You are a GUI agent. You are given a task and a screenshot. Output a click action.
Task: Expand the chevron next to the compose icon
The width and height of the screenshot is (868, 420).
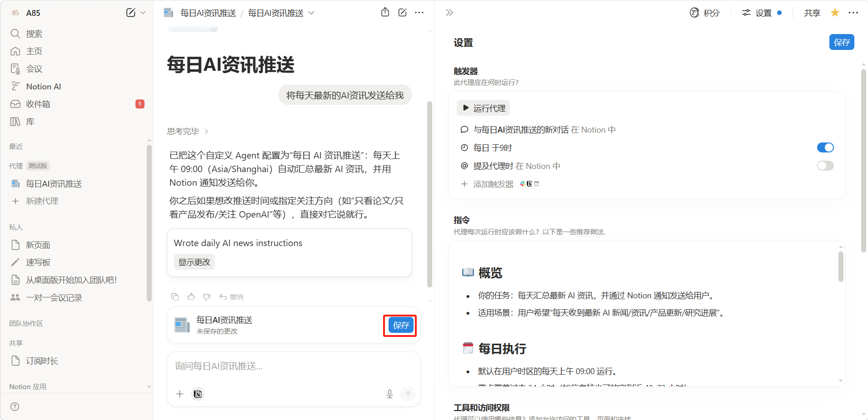coord(143,13)
